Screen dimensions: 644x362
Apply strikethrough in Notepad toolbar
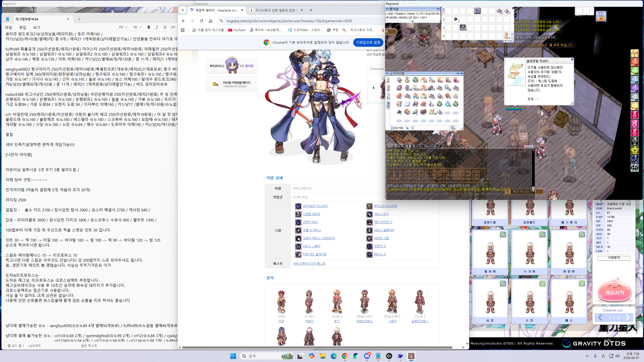[165, 27]
